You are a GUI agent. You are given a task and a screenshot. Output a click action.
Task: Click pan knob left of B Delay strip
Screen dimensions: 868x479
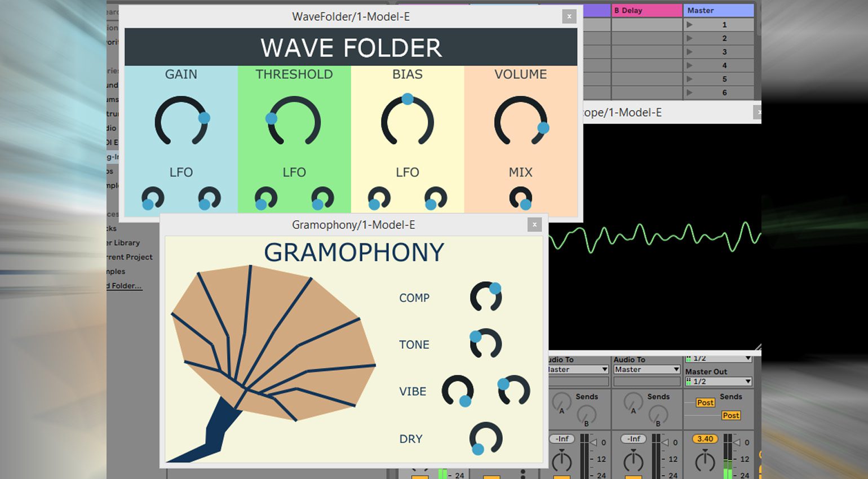coord(562,460)
